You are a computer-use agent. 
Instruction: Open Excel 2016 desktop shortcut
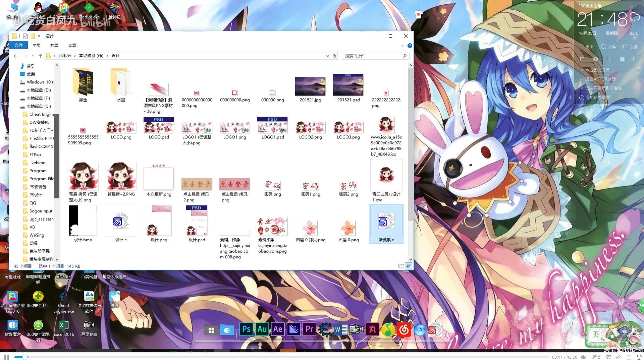64,328
